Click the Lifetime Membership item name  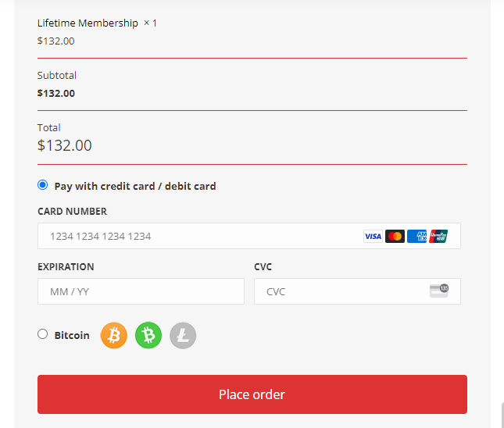click(88, 23)
